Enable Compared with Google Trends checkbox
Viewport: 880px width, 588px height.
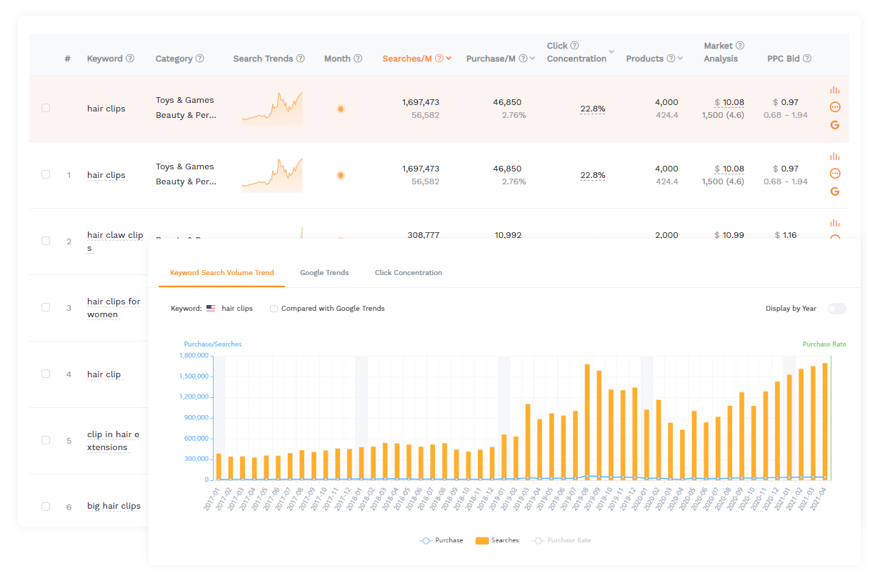274,309
